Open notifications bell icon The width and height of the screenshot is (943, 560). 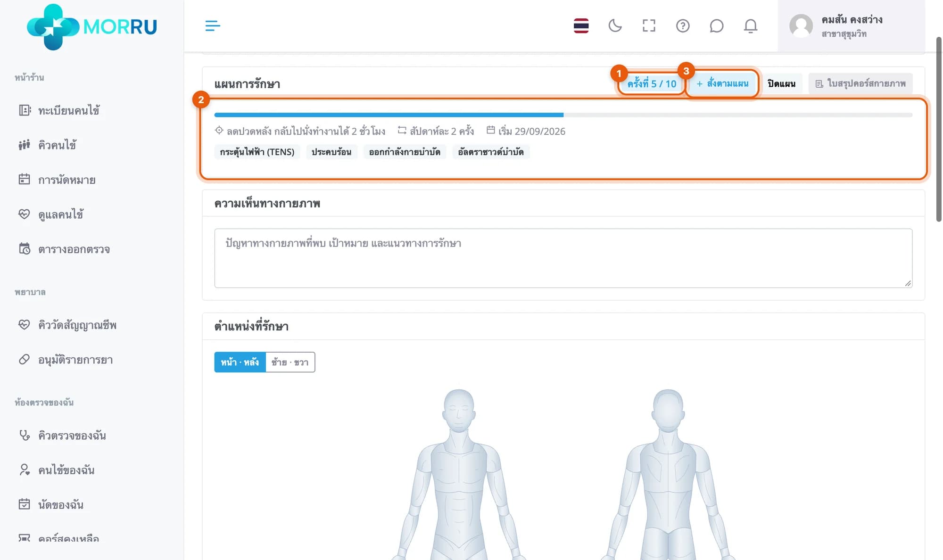751,26
